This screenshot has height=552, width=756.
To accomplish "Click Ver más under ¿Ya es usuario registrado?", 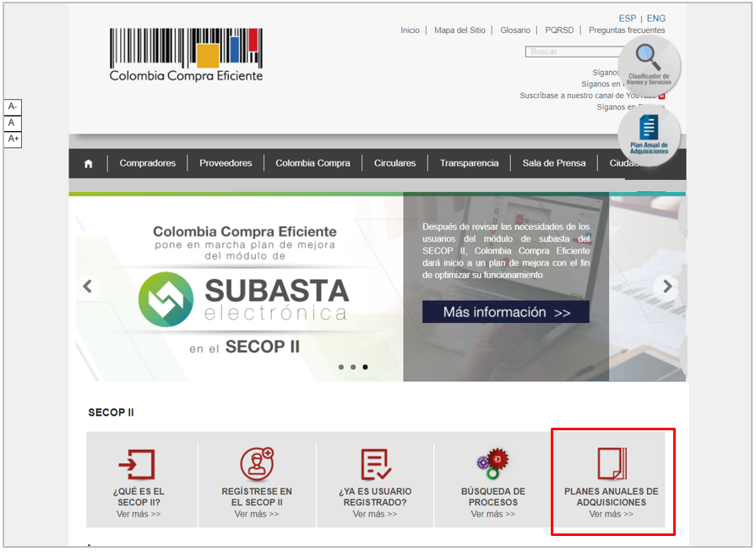I will click(x=375, y=514).
